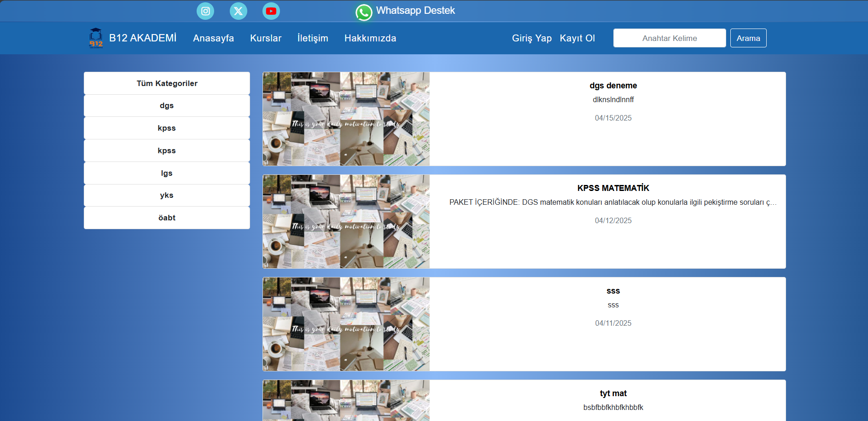Screen dimensions: 868x421
Task: Navigate to the Anasayfa menu item
Action: point(214,38)
